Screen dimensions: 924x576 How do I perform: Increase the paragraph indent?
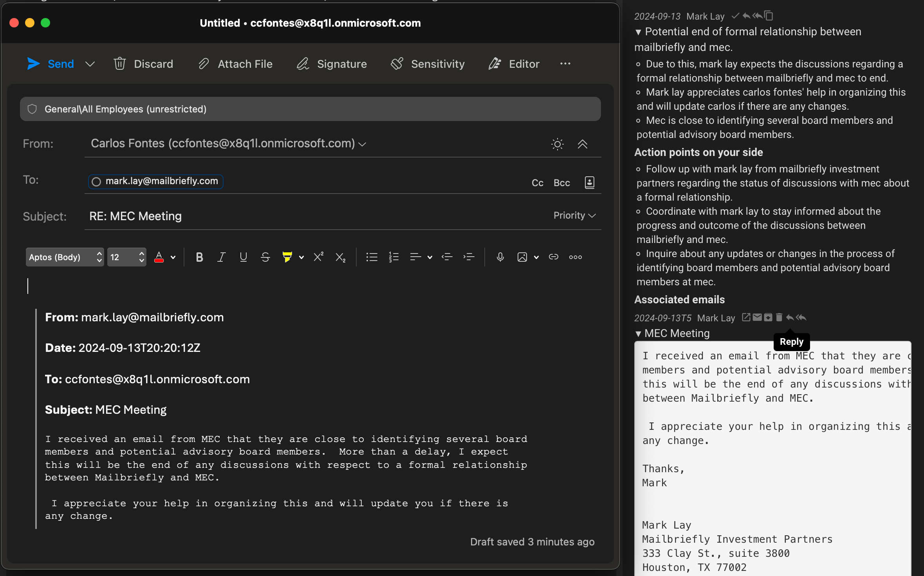[x=469, y=257]
